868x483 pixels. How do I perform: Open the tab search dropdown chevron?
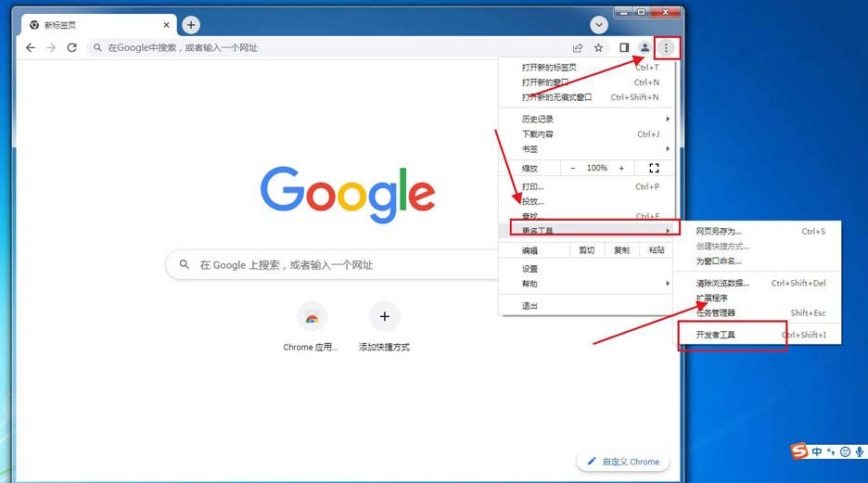point(599,25)
